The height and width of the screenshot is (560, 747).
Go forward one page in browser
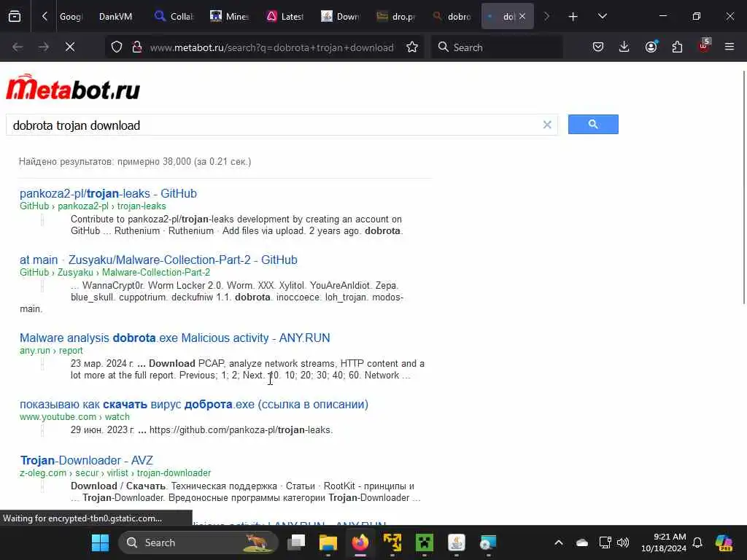pyautogui.click(x=44, y=47)
